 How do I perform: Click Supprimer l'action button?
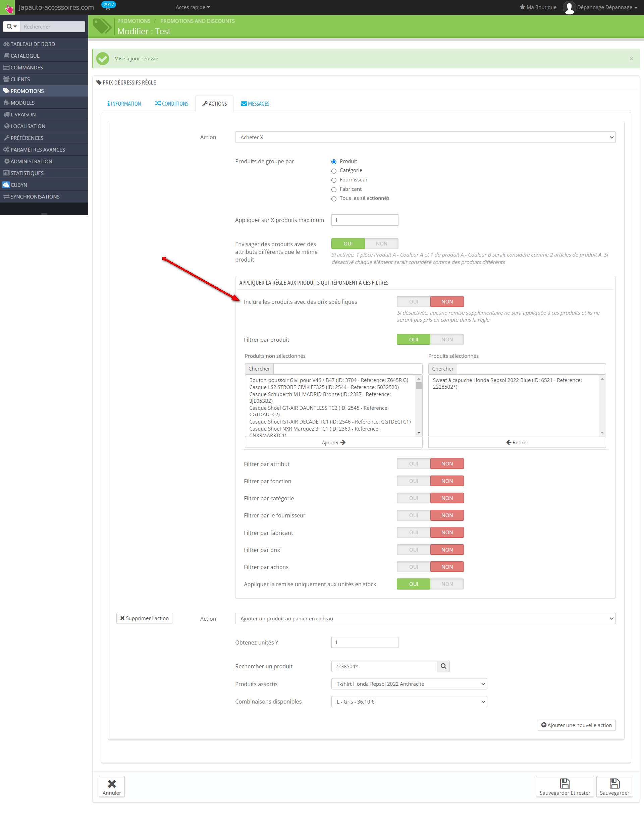144,618
